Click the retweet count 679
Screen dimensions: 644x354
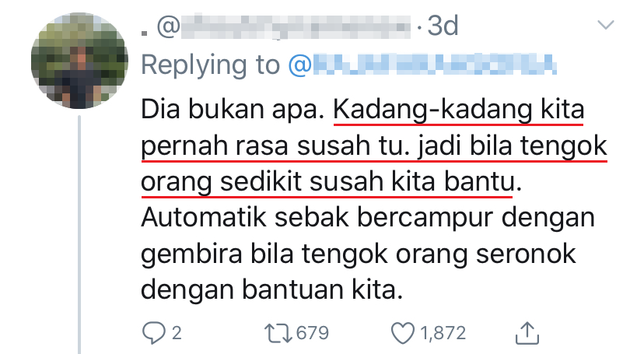click(x=313, y=333)
